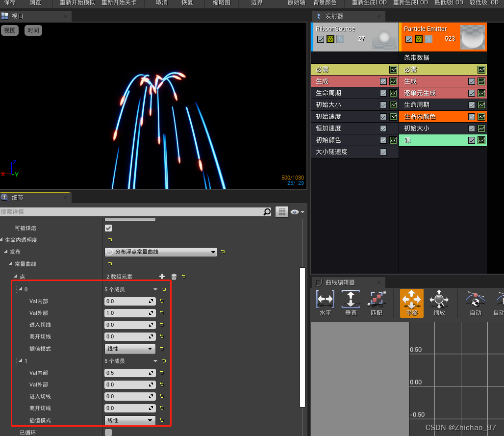Toggle 恒加速度 module checkbox
Viewport: 504px width, 436px height.
point(383,128)
